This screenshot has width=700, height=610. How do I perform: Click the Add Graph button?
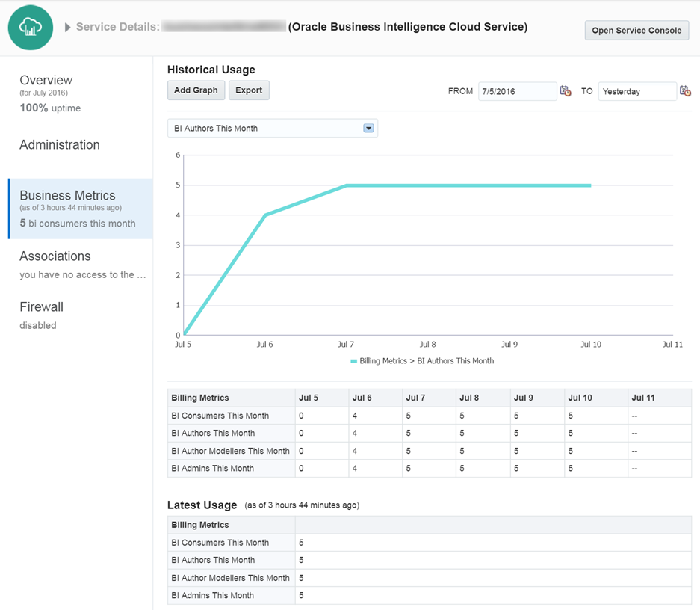[x=196, y=90]
